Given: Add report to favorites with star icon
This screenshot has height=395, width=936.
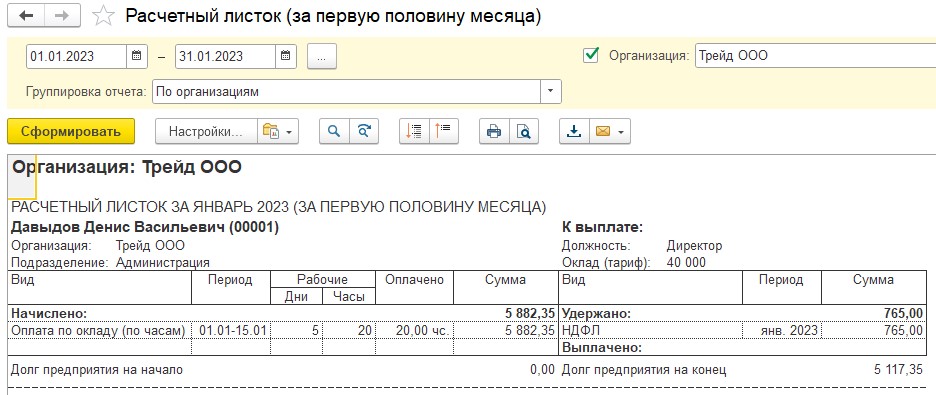Looking at the screenshot, I should 103,16.
